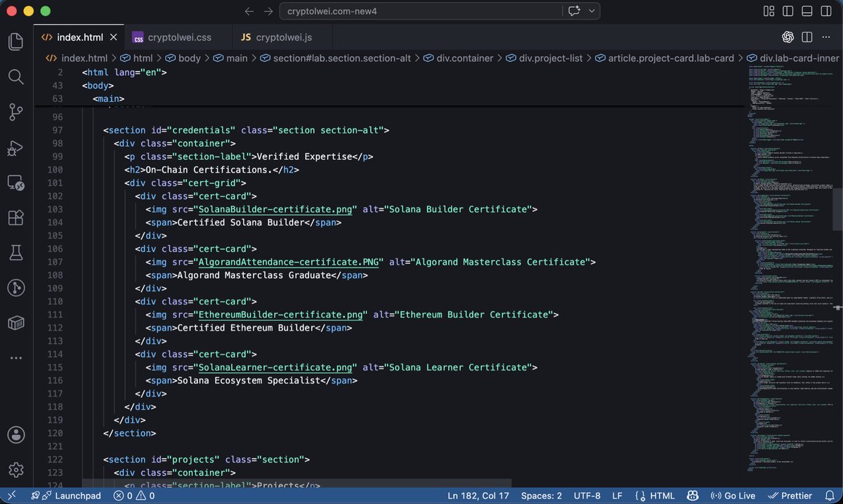This screenshot has width=843, height=504.
Task: Click Prettier in the status bar
Action: pos(790,496)
